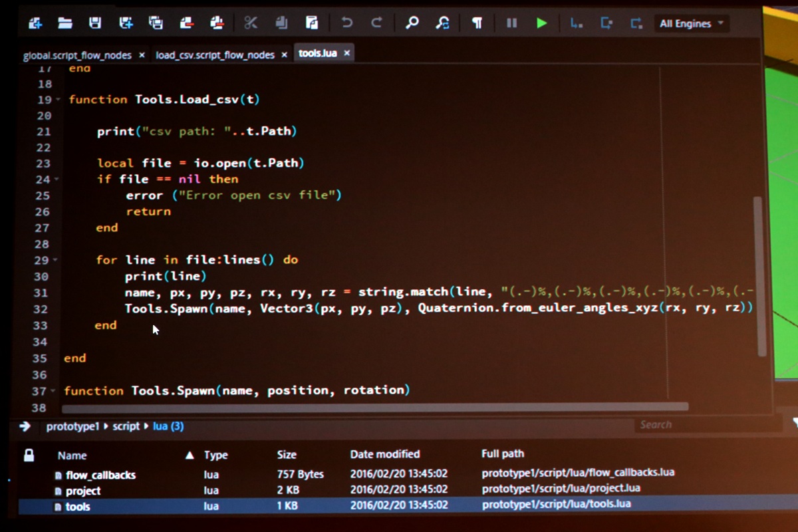
Task: Save the script using the floppy disk icon
Action: tap(95, 23)
